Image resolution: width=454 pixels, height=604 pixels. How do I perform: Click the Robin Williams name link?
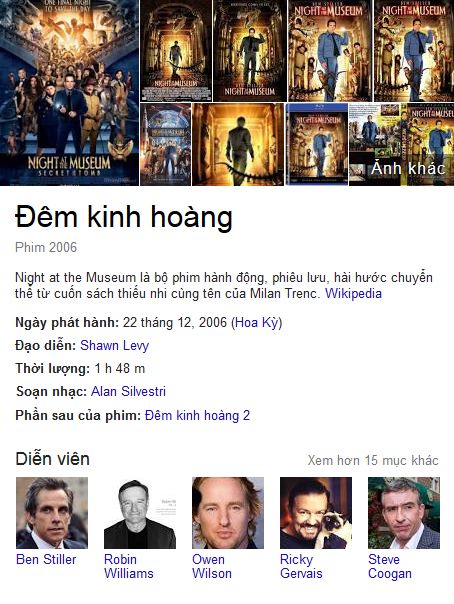tap(129, 566)
